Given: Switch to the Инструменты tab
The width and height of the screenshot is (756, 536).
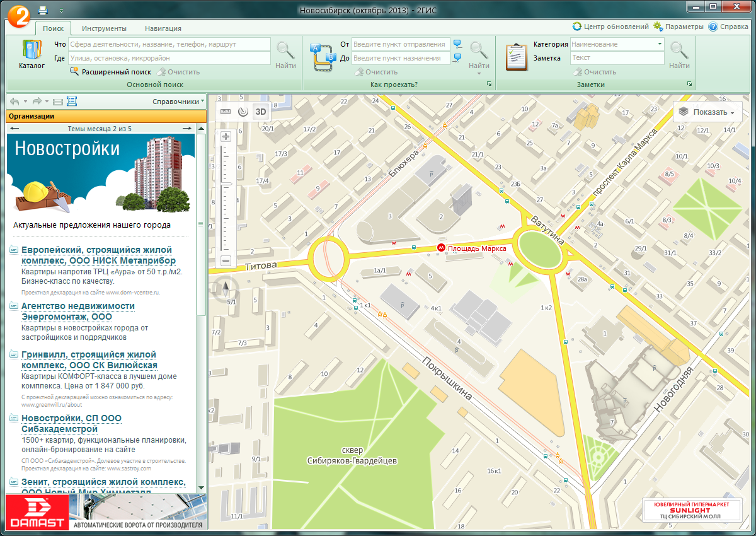Looking at the screenshot, I should (x=104, y=28).
